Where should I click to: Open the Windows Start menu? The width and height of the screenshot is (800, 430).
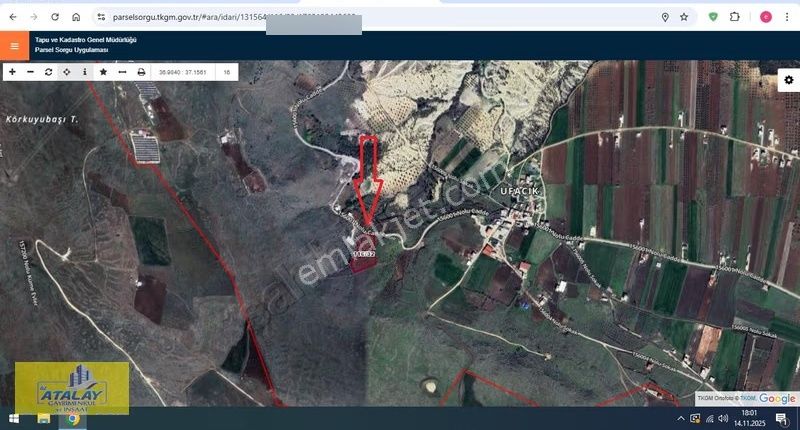pos(15,418)
